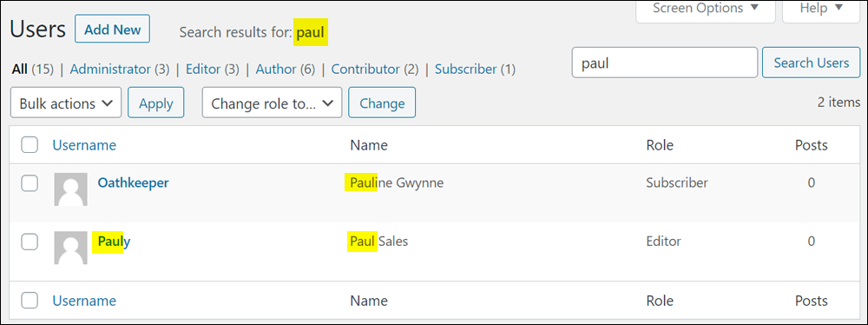
Task: Click the Search Users button
Action: click(x=811, y=63)
